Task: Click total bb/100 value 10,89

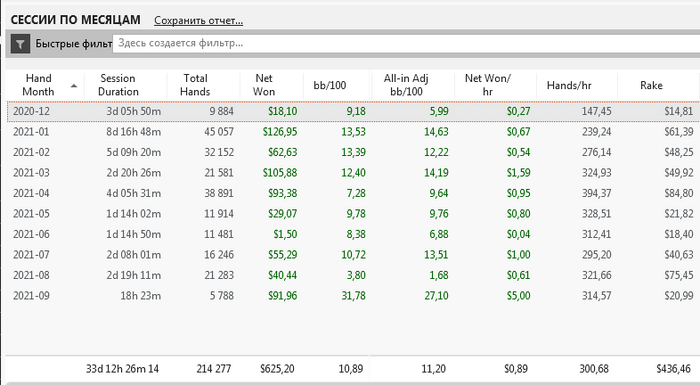Action: point(351,369)
